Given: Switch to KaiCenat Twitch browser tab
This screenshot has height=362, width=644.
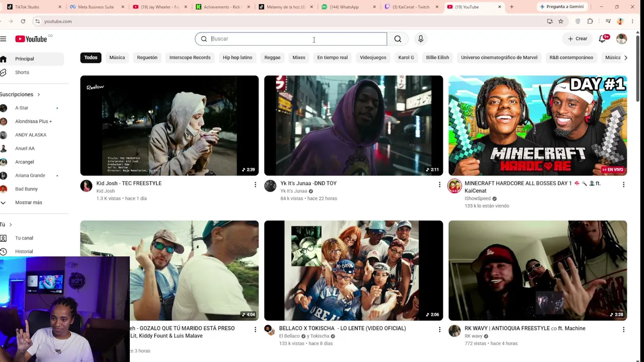Looking at the screenshot, I should tap(412, 7).
